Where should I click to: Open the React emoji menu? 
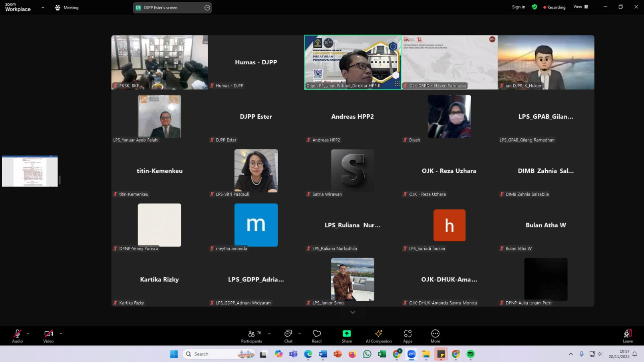317,336
